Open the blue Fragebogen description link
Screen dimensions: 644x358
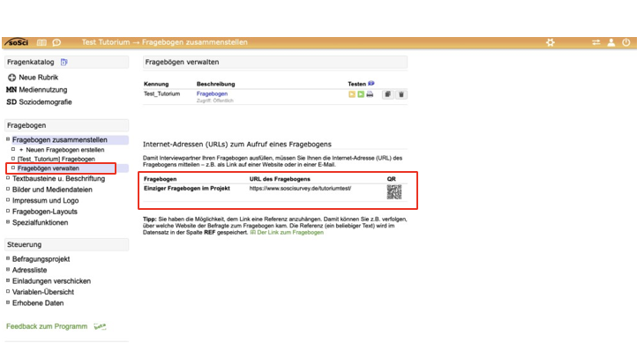coord(213,93)
